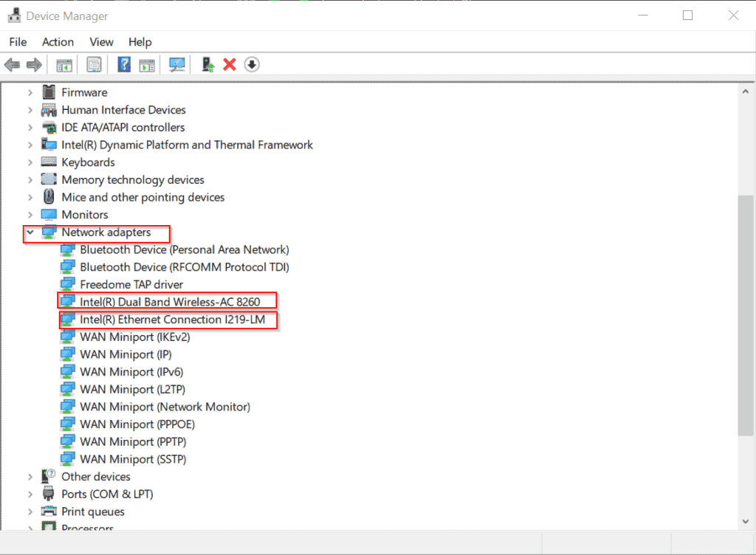
Task: Click Show/Hide Console Tree toolbar icon
Action: pyautogui.click(x=64, y=64)
